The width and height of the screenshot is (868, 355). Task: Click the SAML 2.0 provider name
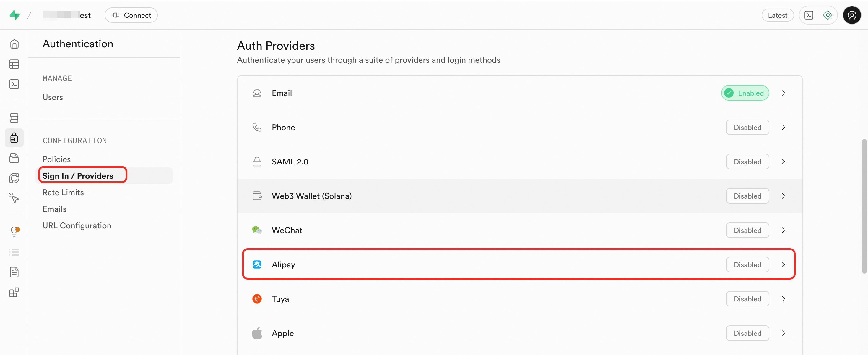click(290, 162)
